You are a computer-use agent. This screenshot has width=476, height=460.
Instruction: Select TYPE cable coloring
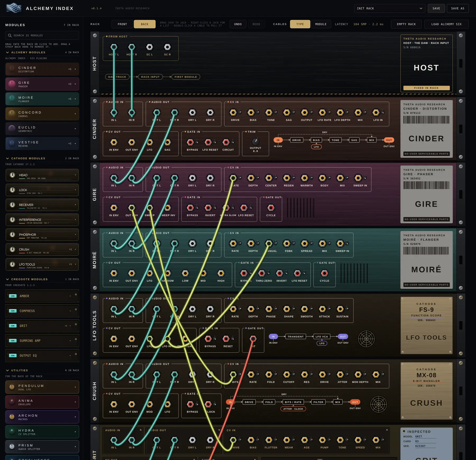coord(300,24)
